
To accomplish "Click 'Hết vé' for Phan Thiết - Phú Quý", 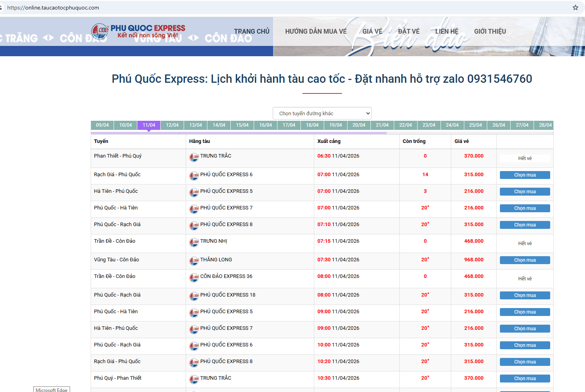I will coord(524,158).
